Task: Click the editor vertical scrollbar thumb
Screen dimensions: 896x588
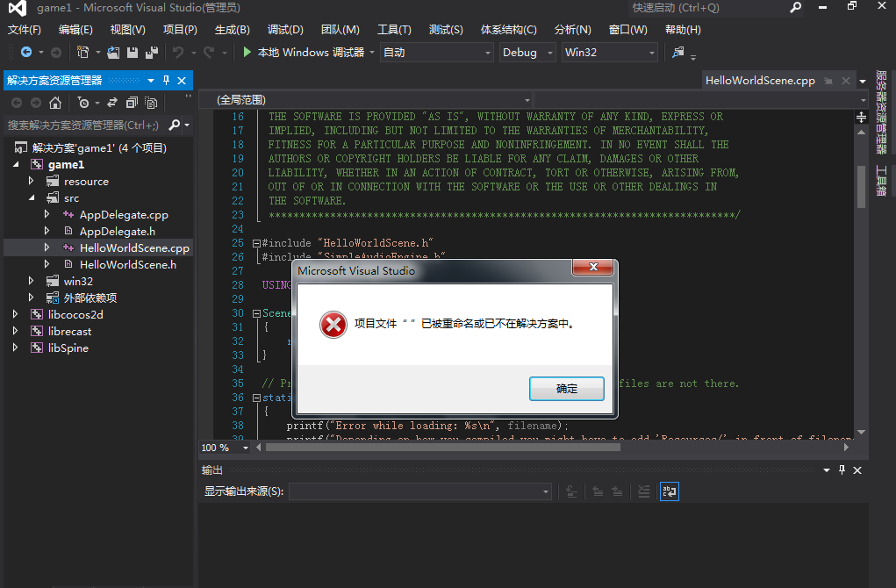Action: coord(861,186)
